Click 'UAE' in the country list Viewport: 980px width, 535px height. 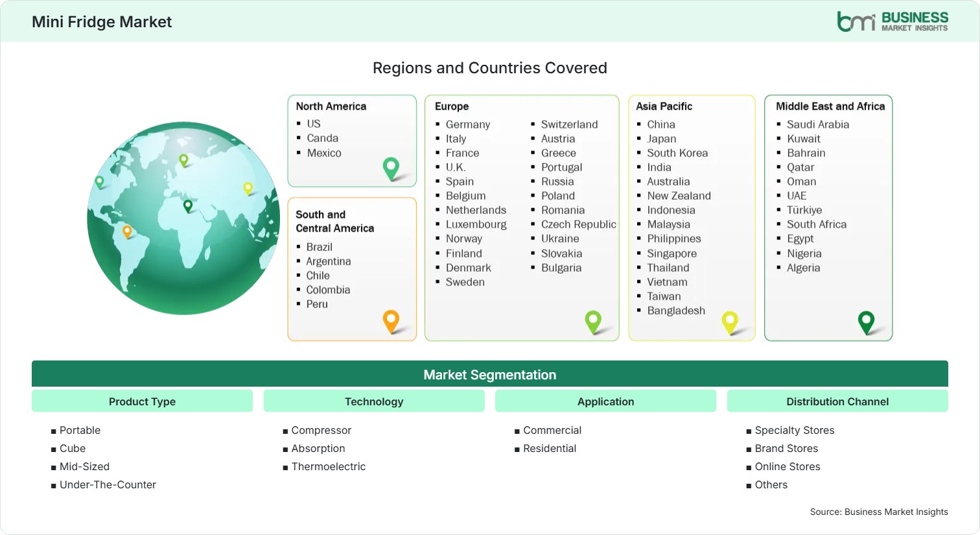(x=797, y=196)
